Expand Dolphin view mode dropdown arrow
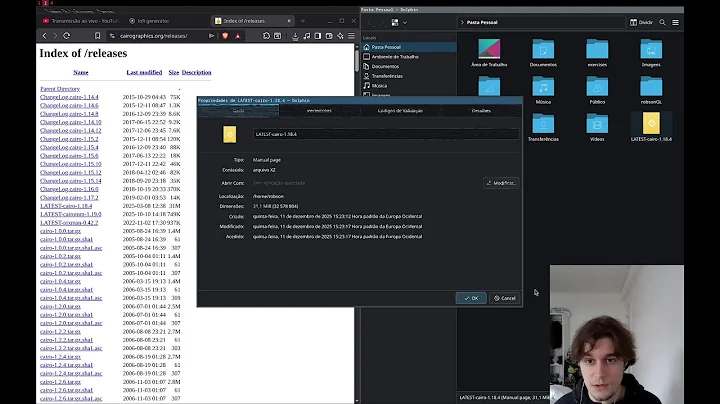This screenshot has width=720, height=404. click(x=405, y=22)
